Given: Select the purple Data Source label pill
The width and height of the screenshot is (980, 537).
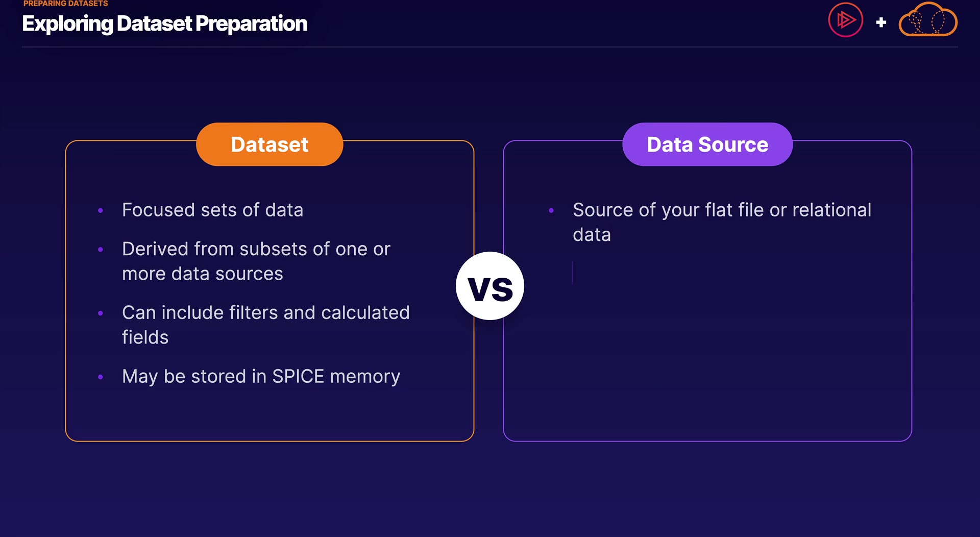Looking at the screenshot, I should [x=707, y=144].
